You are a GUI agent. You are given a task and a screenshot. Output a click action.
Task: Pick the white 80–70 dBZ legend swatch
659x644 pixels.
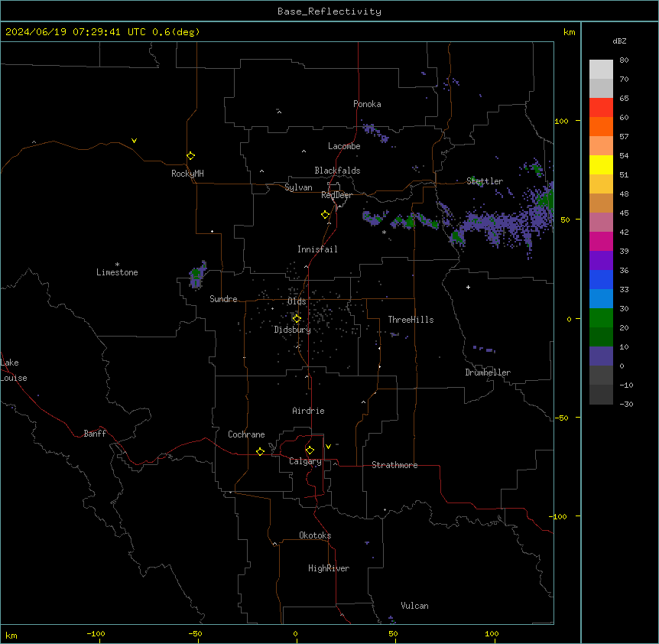click(x=601, y=70)
